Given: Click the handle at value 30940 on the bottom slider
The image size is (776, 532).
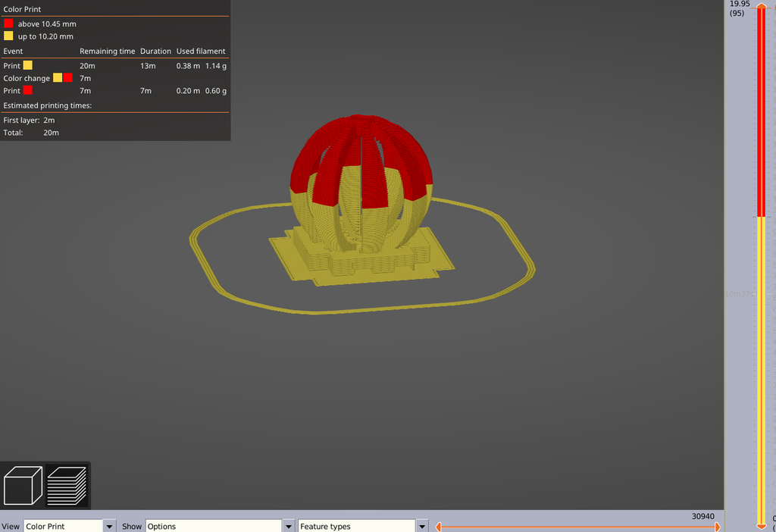Looking at the screenshot, I should coord(717,525).
